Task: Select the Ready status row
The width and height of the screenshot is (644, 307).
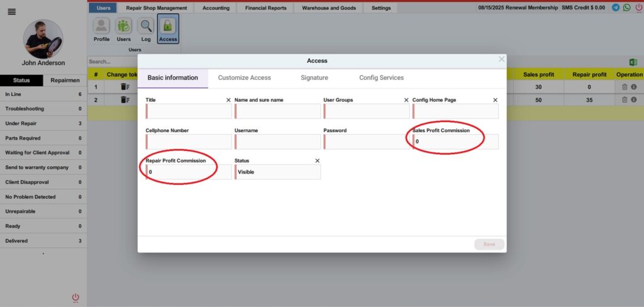Action: point(43,226)
